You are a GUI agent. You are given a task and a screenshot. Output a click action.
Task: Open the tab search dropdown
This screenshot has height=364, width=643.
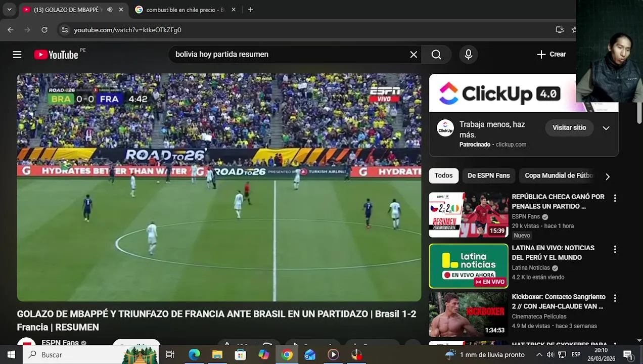pos(9,10)
